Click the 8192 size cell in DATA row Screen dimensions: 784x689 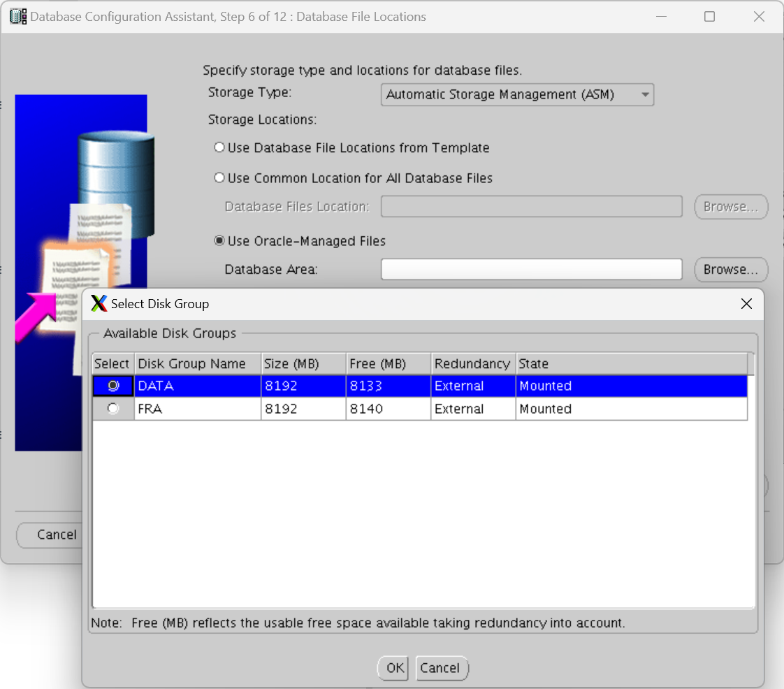point(303,386)
